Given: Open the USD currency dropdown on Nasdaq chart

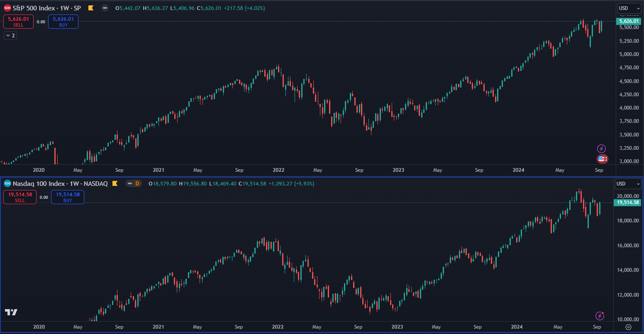Looking at the screenshot, I should (629, 183).
